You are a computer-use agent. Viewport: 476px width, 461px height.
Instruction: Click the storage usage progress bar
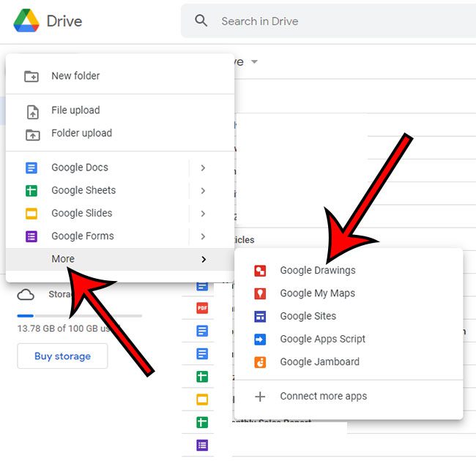point(80,316)
